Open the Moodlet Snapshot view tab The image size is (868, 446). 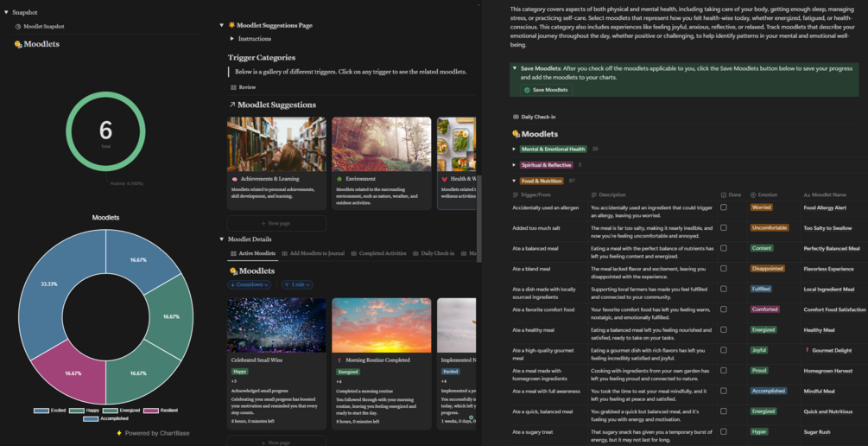coord(40,26)
